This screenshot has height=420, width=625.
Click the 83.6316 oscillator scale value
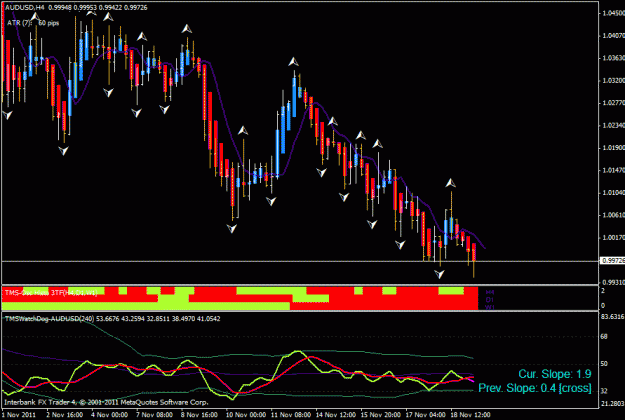click(613, 317)
